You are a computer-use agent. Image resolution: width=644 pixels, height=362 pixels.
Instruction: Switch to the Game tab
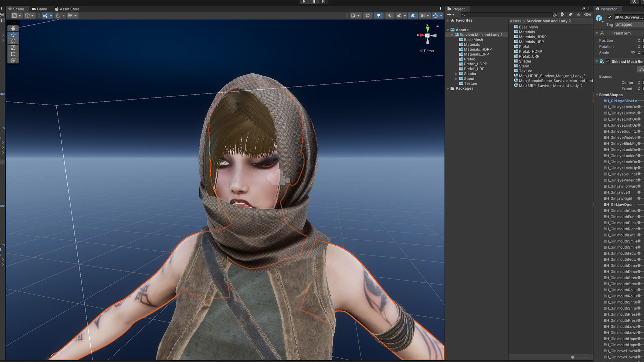(x=39, y=9)
